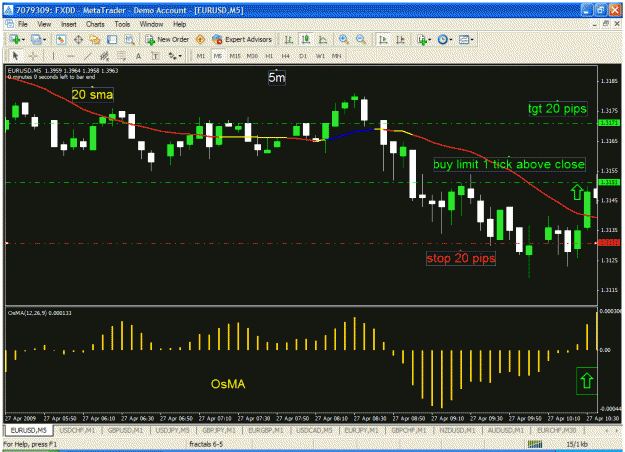
Task: Switch chart to MN timeframe
Action: [x=337, y=56]
